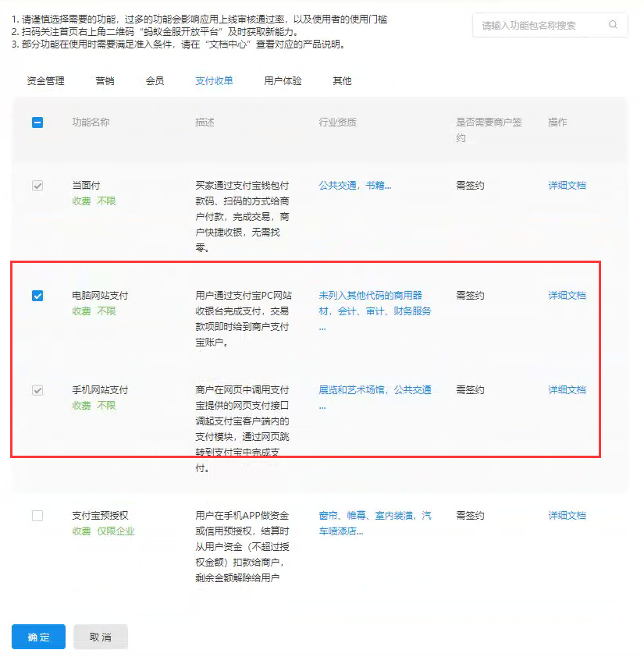Expand 当面付 industry qualifications 公共交通，书籍...
The height and width of the screenshot is (657, 644).
354,186
